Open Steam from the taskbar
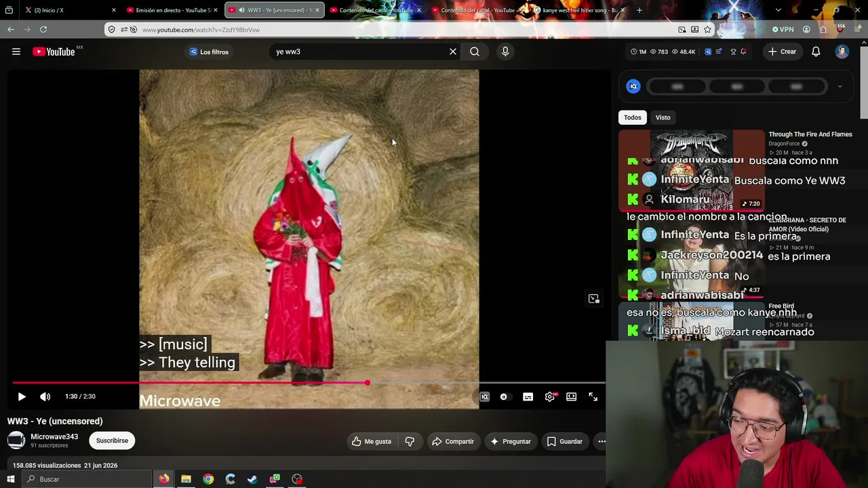This screenshot has height=488, width=868. [x=252, y=479]
